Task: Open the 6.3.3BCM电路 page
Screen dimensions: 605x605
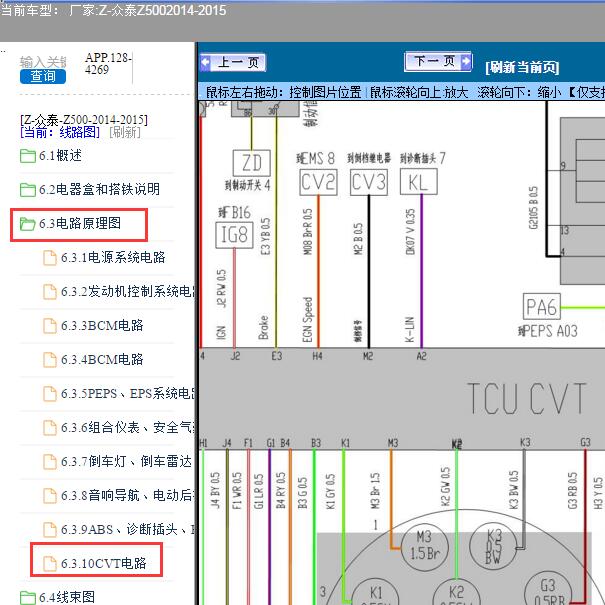Action: pyautogui.click(x=102, y=325)
